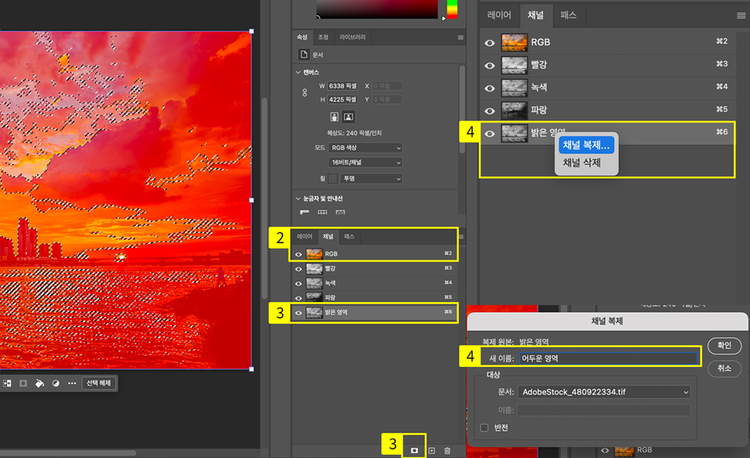Click the 빨강 thumbnail in the large Channels panel
This screenshot has width=750, height=458.
coord(514,65)
